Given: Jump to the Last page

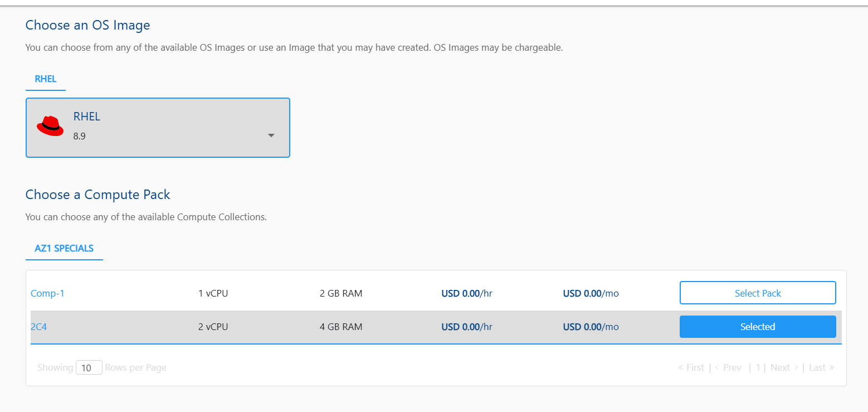Looking at the screenshot, I should (x=817, y=367).
